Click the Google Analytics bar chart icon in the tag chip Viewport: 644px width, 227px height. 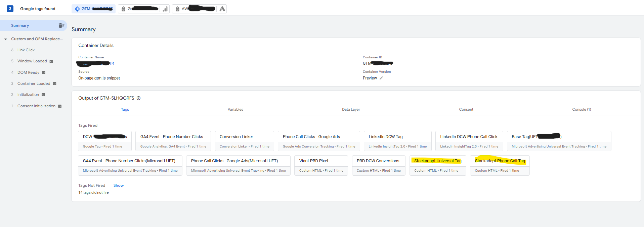click(x=165, y=9)
